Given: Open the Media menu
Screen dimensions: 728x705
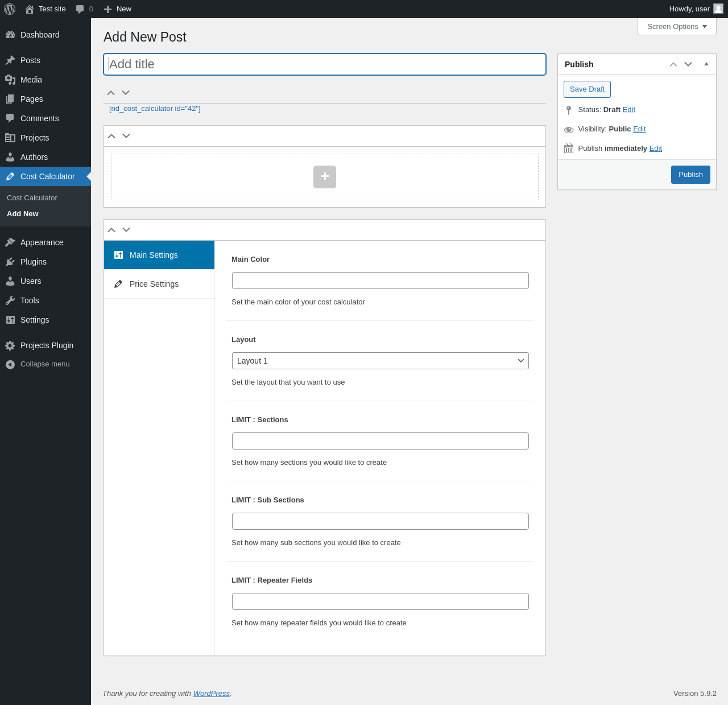Looking at the screenshot, I should tap(45, 80).
